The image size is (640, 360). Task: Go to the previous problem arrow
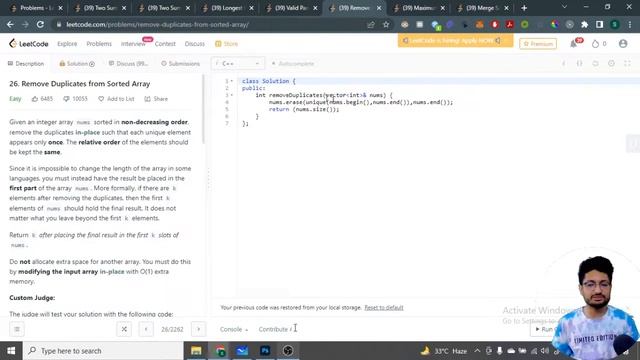point(146,329)
